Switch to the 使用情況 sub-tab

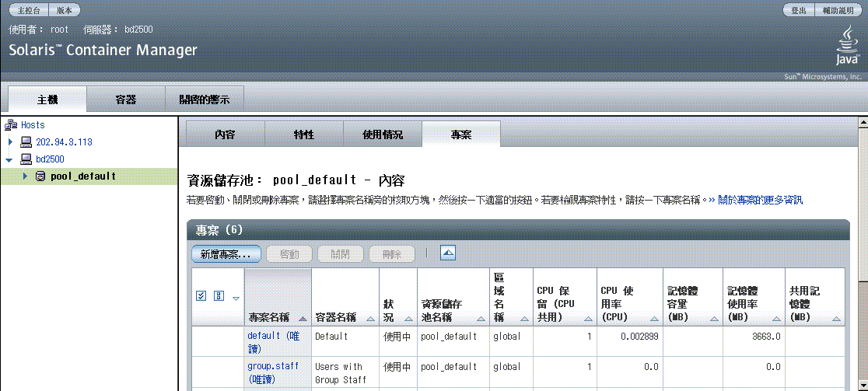(383, 134)
